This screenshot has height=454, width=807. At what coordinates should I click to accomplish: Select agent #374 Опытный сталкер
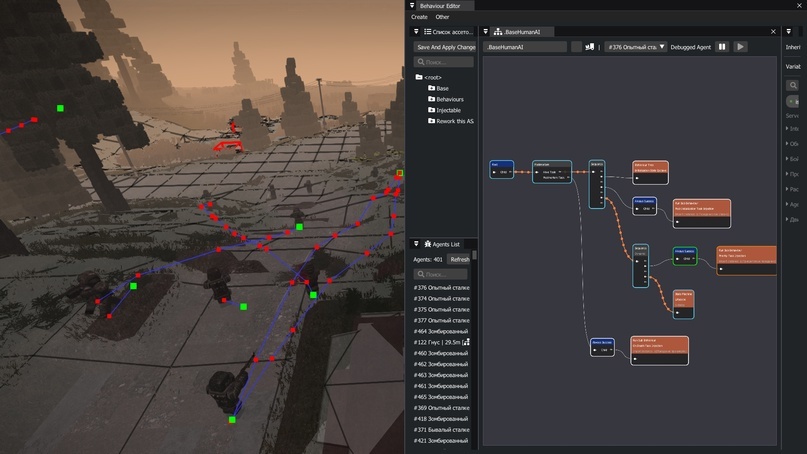coord(442,299)
